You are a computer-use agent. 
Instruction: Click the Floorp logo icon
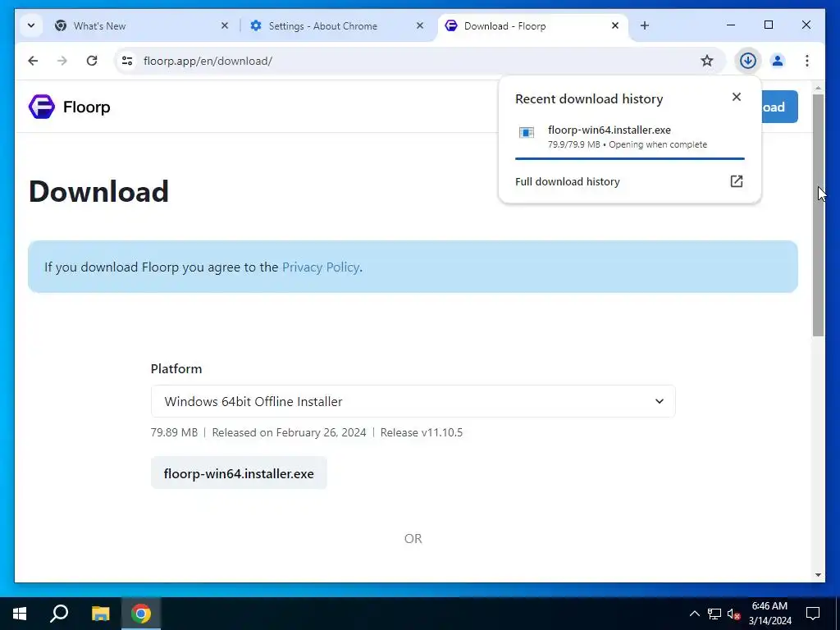pyautogui.click(x=42, y=107)
